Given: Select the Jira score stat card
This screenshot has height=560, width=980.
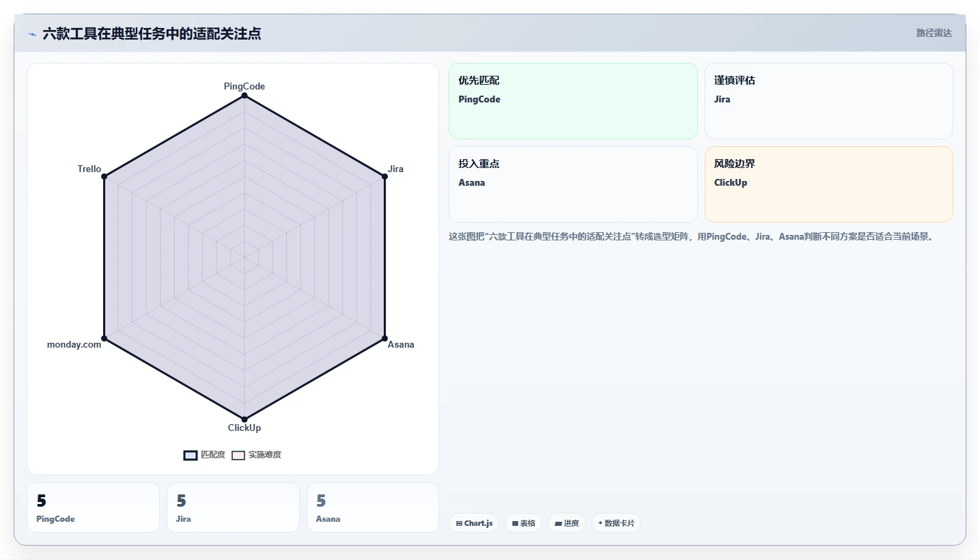Looking at the screenshot, I should pyautogui.click(x=233, y=507).
